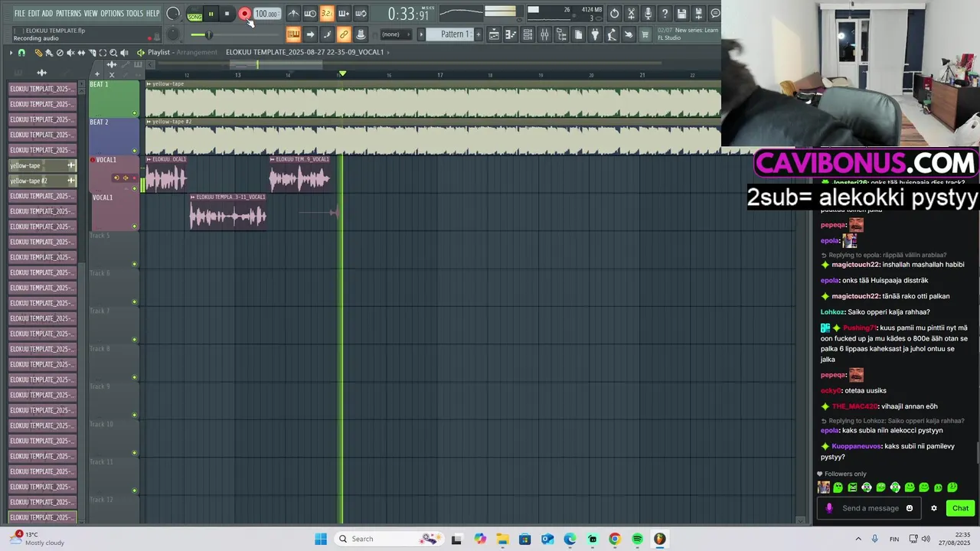980x551 pixels.
Task: Stop playback with the stop button
Action: (227, 14)
